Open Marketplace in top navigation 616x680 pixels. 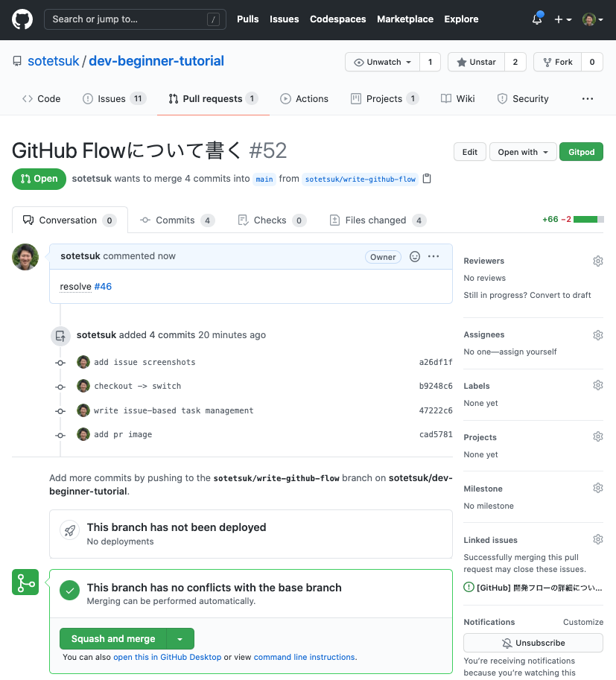(x=405, y=19)
